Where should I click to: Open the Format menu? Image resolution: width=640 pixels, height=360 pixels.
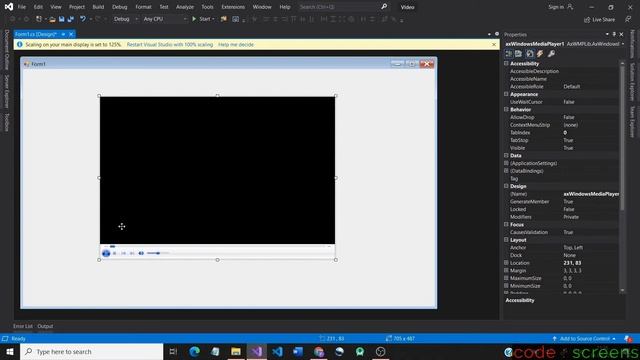pos(143,7)
